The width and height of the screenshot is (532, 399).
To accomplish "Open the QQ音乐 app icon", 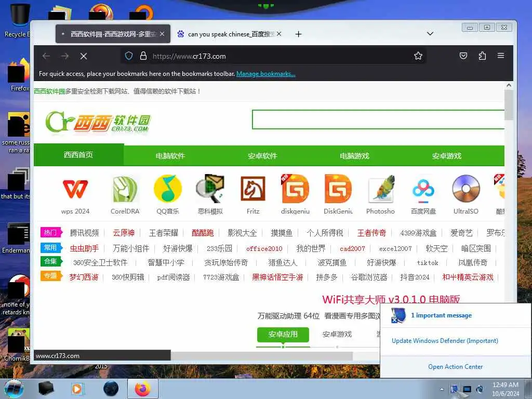I will coord(168,189).
